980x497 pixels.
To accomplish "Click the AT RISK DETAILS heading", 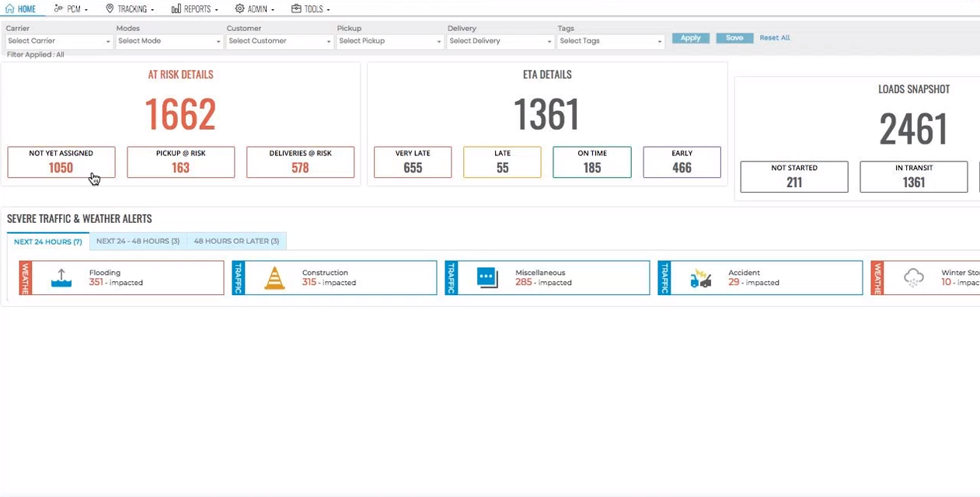I will pyautogui.click(x=181, y=75).
